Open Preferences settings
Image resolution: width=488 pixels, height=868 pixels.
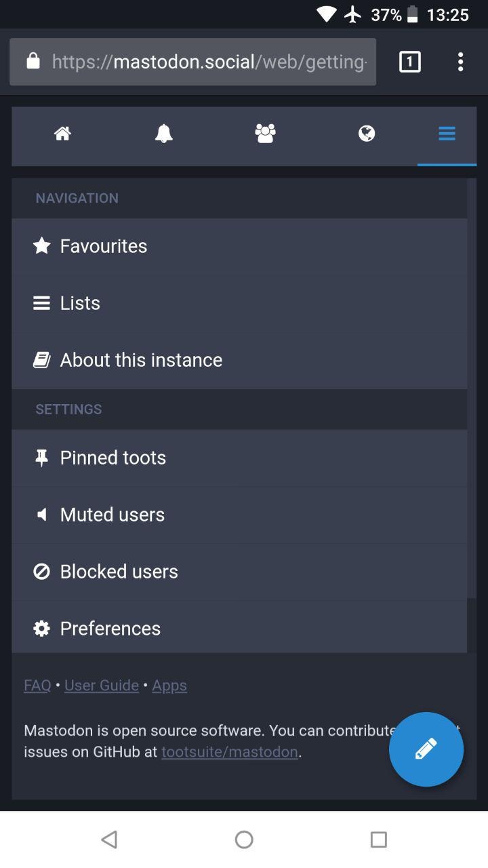click(110, 628)
